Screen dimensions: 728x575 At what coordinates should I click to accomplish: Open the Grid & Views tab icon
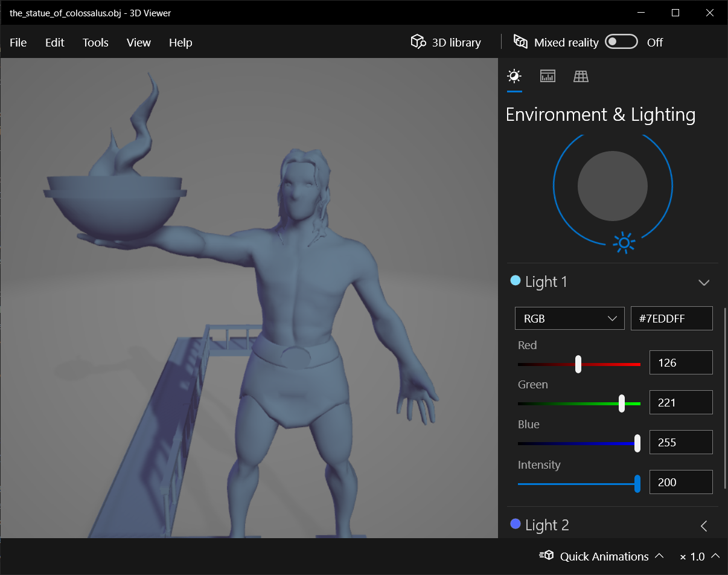click(581, 76)
